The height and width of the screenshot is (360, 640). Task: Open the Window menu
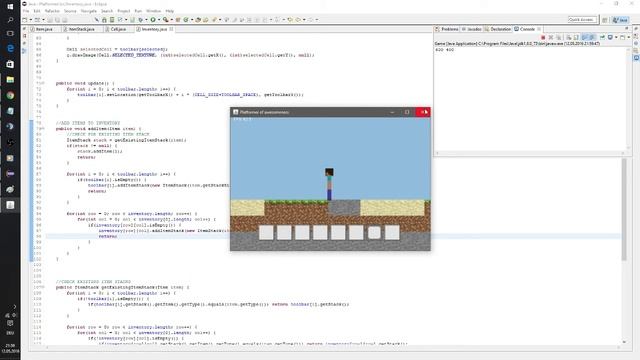coord(153,11)
